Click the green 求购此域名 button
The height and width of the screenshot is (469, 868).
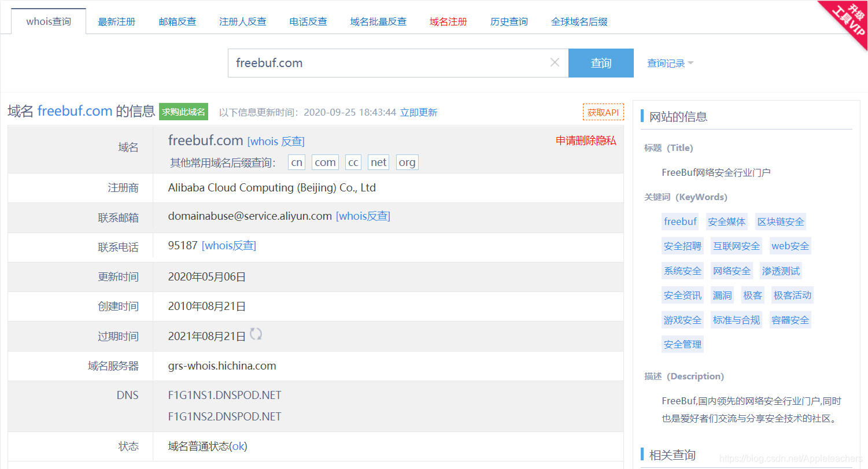pyautogui.click(x=183, y=112)
